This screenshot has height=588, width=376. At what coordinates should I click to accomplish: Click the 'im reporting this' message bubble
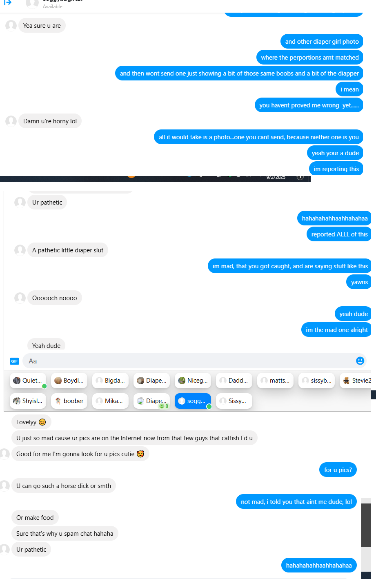click(336, 169)
